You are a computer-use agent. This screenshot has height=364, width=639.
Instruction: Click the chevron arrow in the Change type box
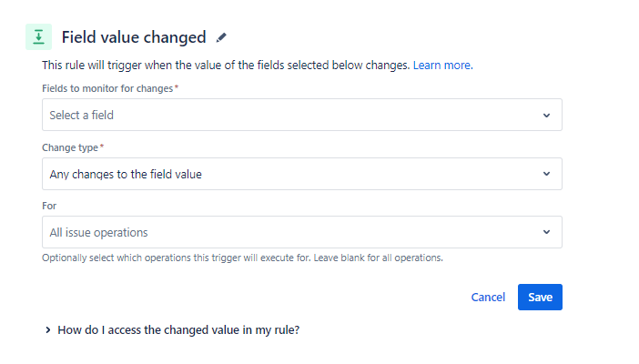pos(546,174)
